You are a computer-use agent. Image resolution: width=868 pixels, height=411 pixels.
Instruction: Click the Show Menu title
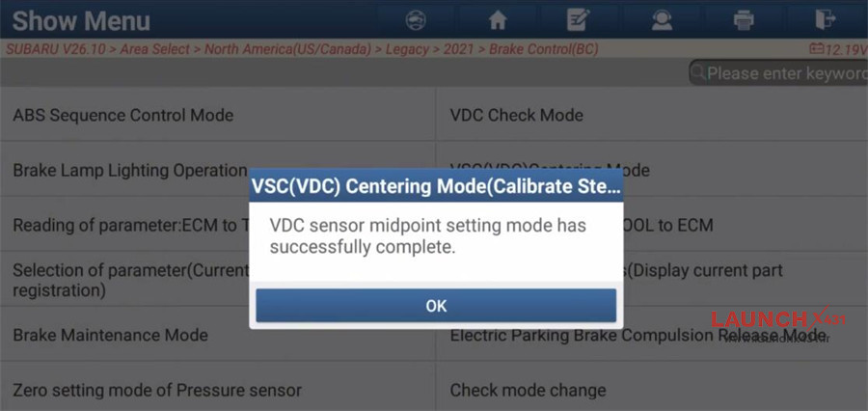81,20
